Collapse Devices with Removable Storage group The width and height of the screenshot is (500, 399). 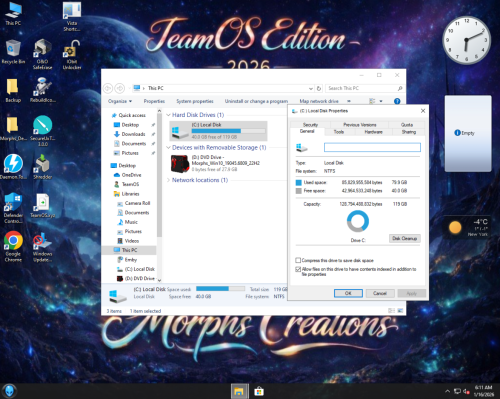[168, 147]
